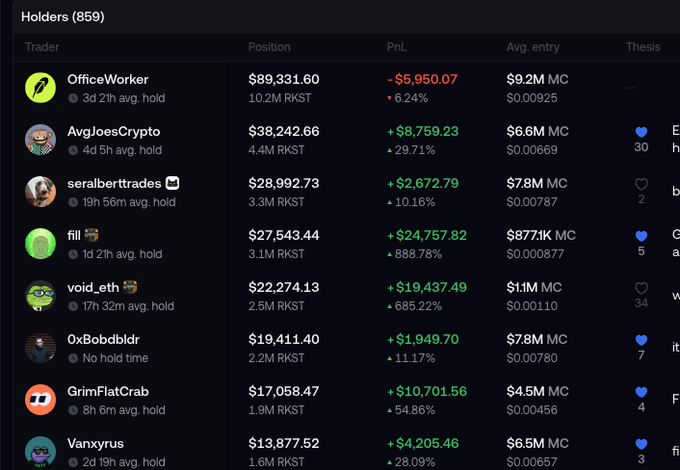Click the cat badge next to seralberttrades
This screenshot has width=680, height=470.
172,183
